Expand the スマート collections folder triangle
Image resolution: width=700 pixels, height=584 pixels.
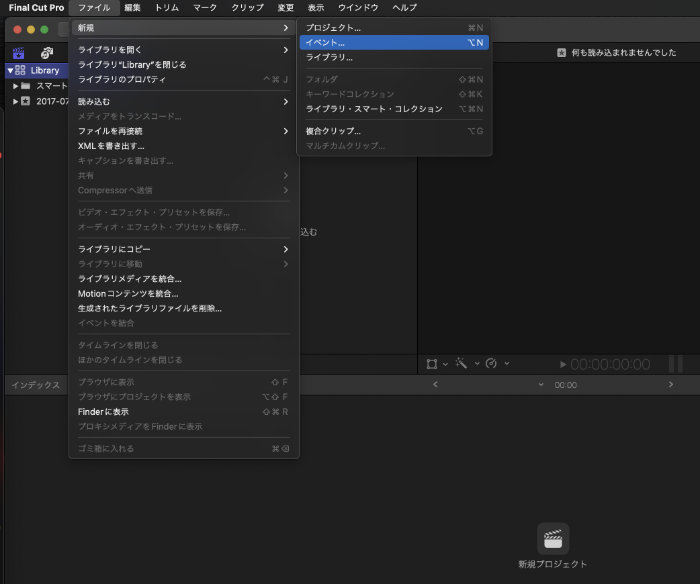[x=15, y=86]
